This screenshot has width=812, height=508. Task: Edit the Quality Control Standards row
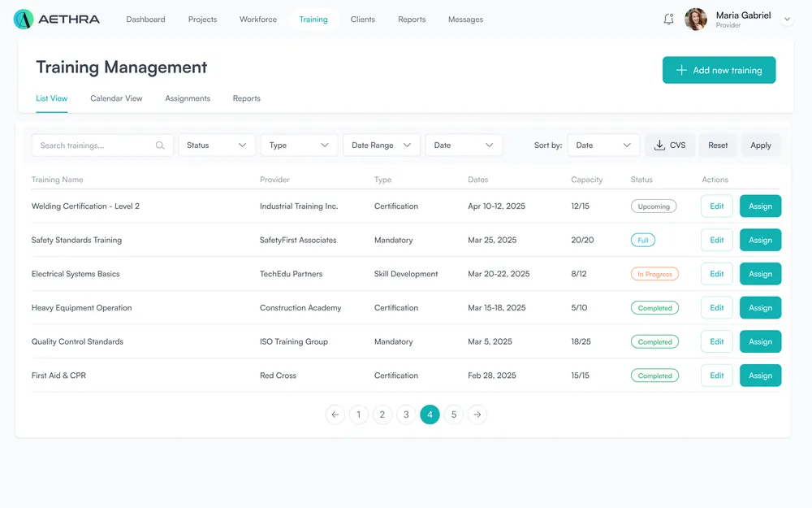click(x=717, y=341)
